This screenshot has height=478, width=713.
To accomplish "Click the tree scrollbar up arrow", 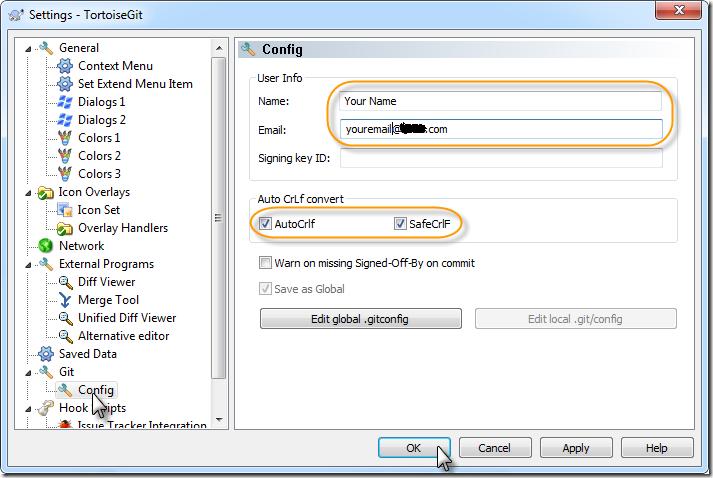I will point(219,48).
